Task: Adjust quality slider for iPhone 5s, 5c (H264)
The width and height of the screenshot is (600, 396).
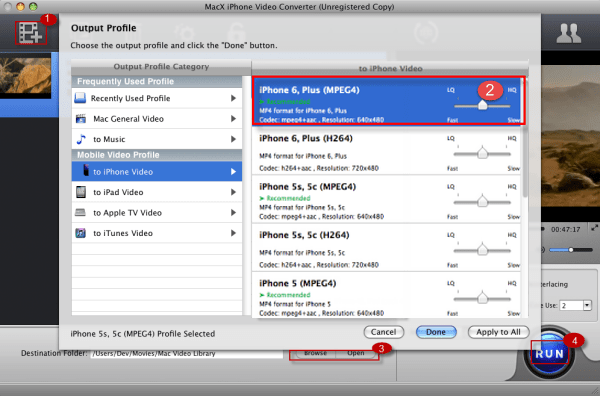Action: [482, 250]
